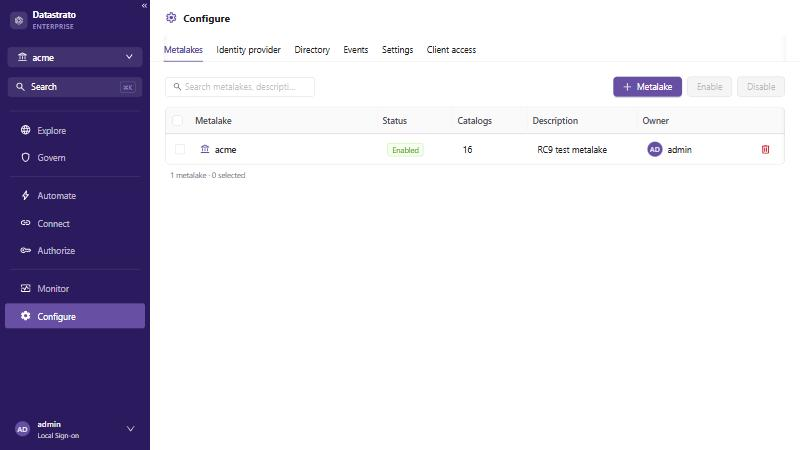Go to the Settings tab
Screen dimensions: 800x450
(x=397, y=50)
